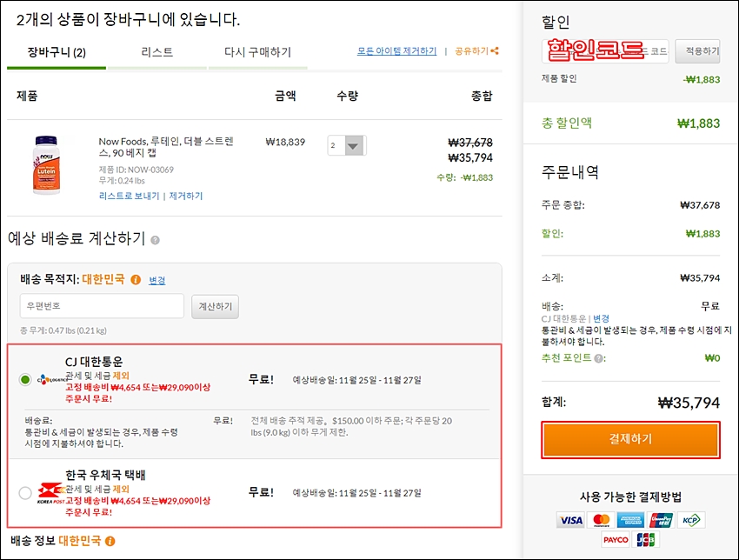The height and width of the screenshot is (560, 739).
Task: Click the 결제하기 checkout button
Action: 630,439
